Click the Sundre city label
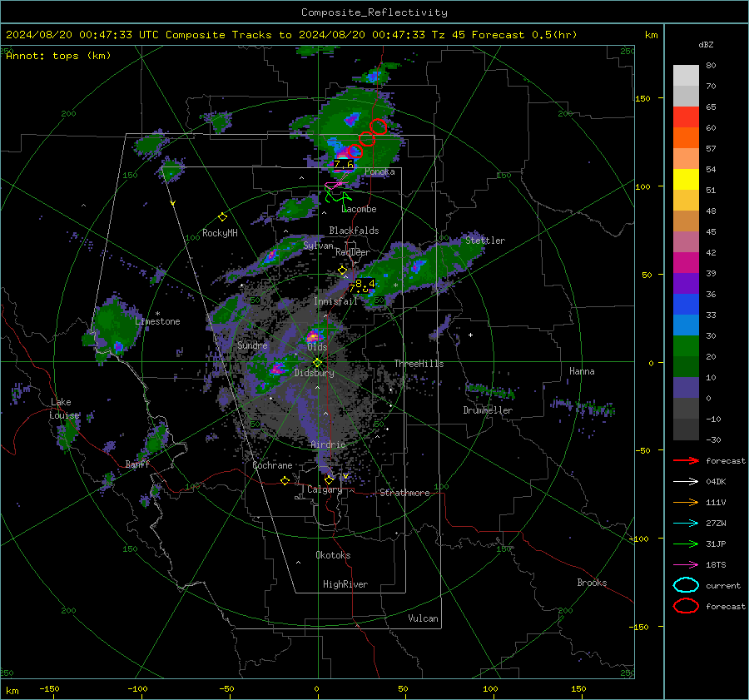The height and width of the screenshot is (700, 749). (x=252, y=345)
